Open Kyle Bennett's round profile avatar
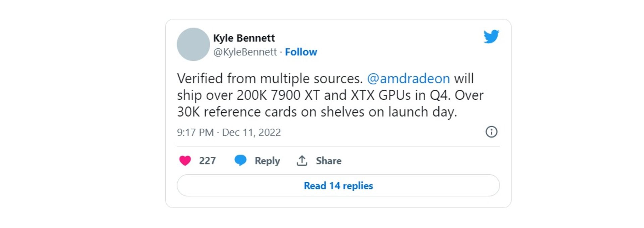 click(193, 44)
